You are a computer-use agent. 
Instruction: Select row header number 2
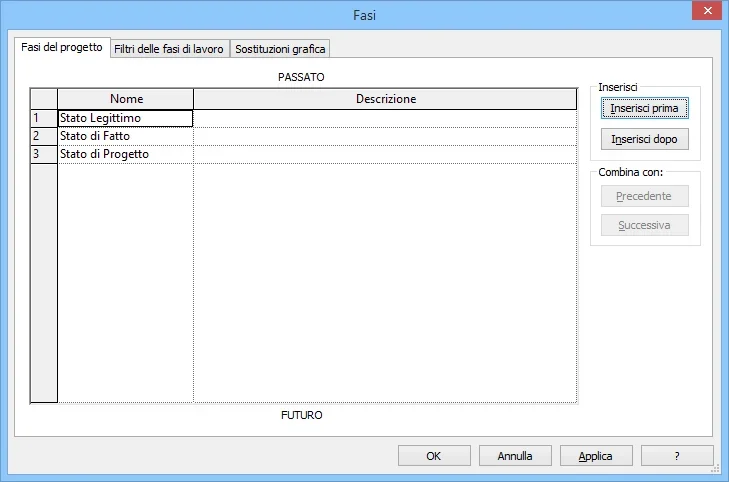click(x=44, y=136)
